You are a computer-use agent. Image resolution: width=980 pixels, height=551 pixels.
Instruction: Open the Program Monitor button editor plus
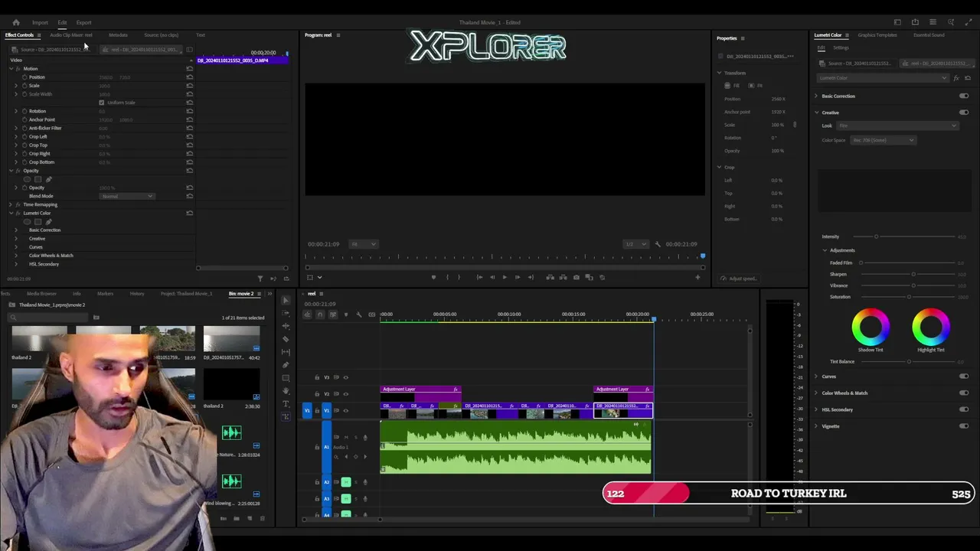(x=697, y=277)
